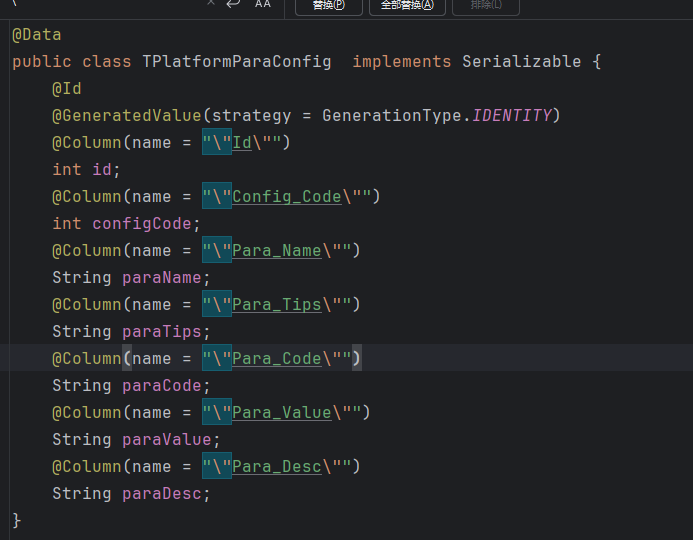
Task: Click the backslash replace input field
Action: (106, 4)
